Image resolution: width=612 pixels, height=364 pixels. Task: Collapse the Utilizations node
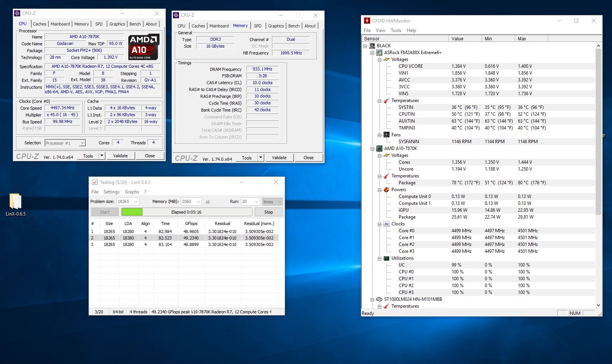coord(379,258)
